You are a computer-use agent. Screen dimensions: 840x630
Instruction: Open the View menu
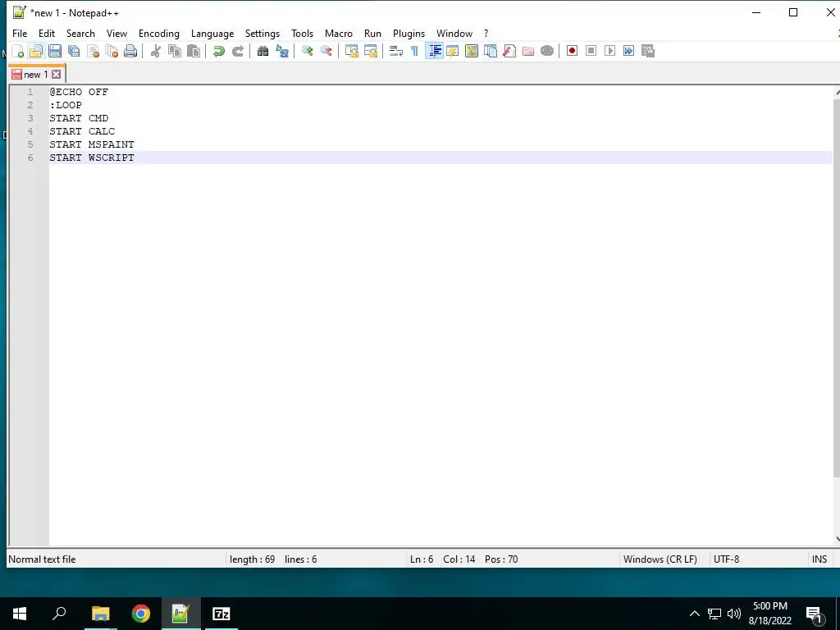click(116, 33)
